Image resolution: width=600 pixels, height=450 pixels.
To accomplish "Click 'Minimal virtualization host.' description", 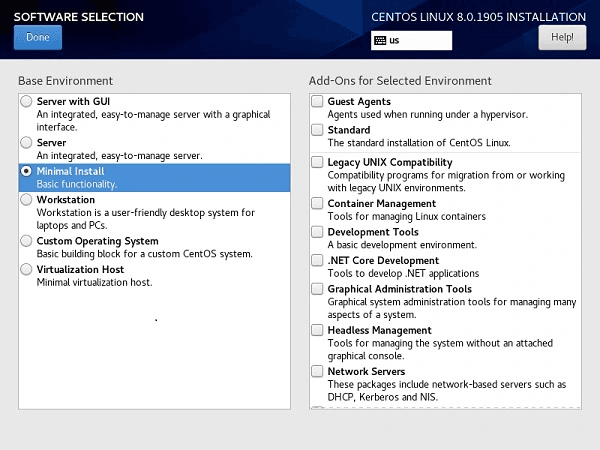I will click(95, 282).
